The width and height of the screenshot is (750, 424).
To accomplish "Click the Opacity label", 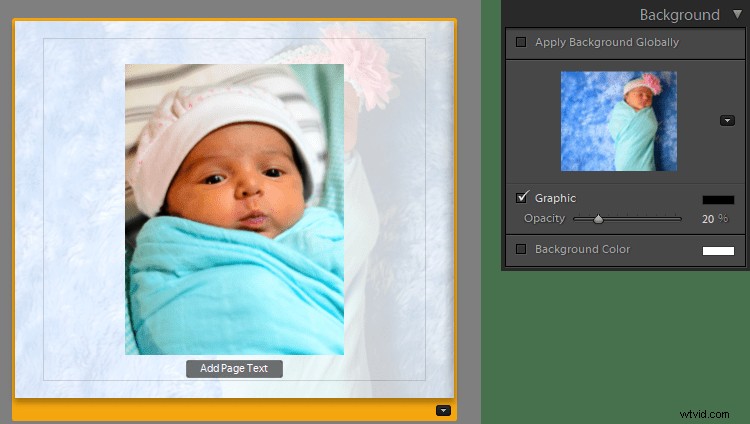I will pos(544,219).
